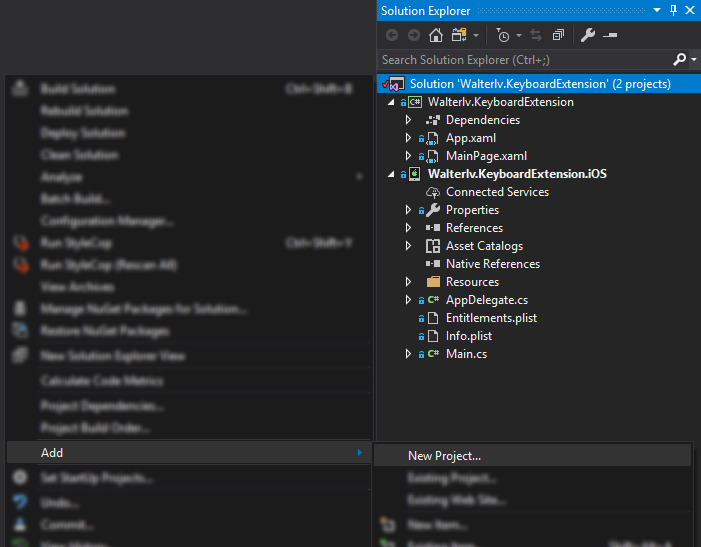Viewport: 701px width, 547px height.
Task: Open Properties via the wrench toolbar icon
Action: click(x=587, y=35)
